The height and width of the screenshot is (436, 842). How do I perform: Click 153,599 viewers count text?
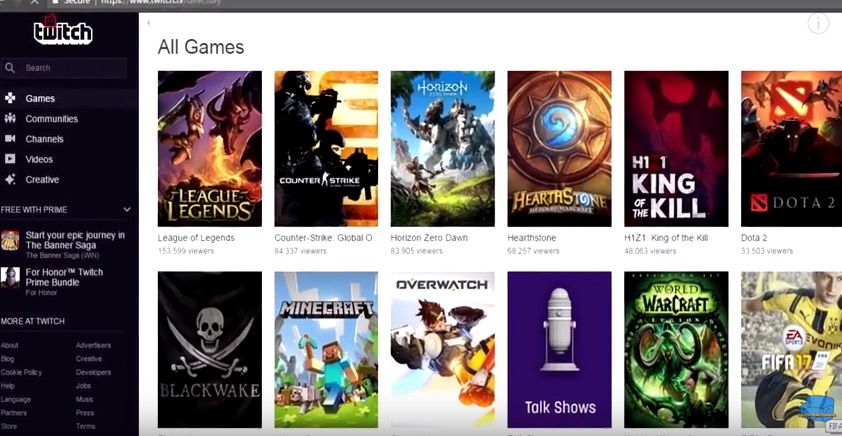pyautogui.click(x=186, y=251)
